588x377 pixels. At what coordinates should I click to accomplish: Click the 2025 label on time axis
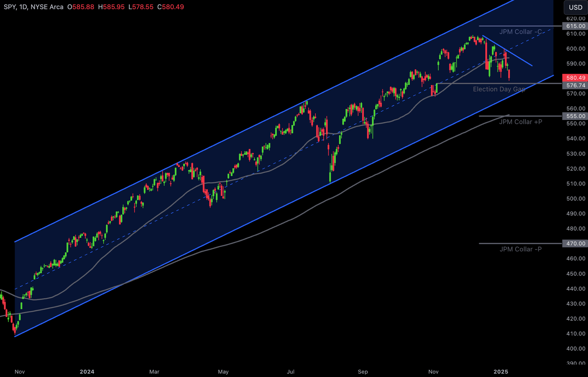point(501,372)
